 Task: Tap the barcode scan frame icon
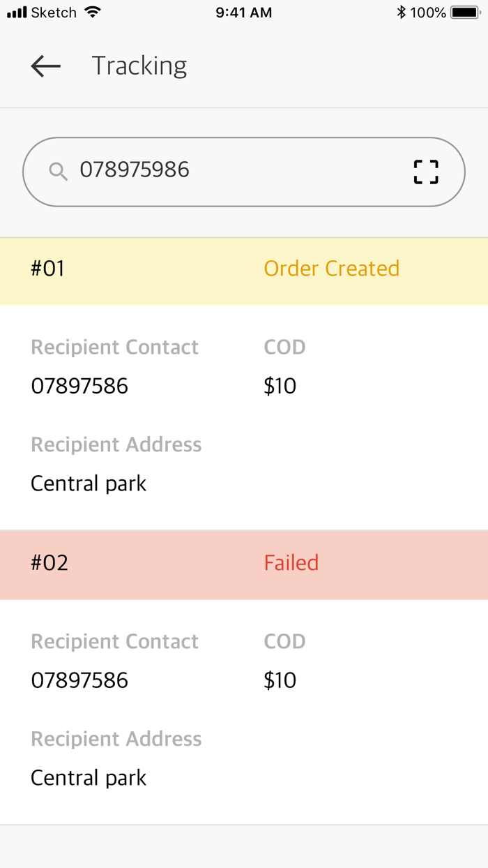(426, 172)
